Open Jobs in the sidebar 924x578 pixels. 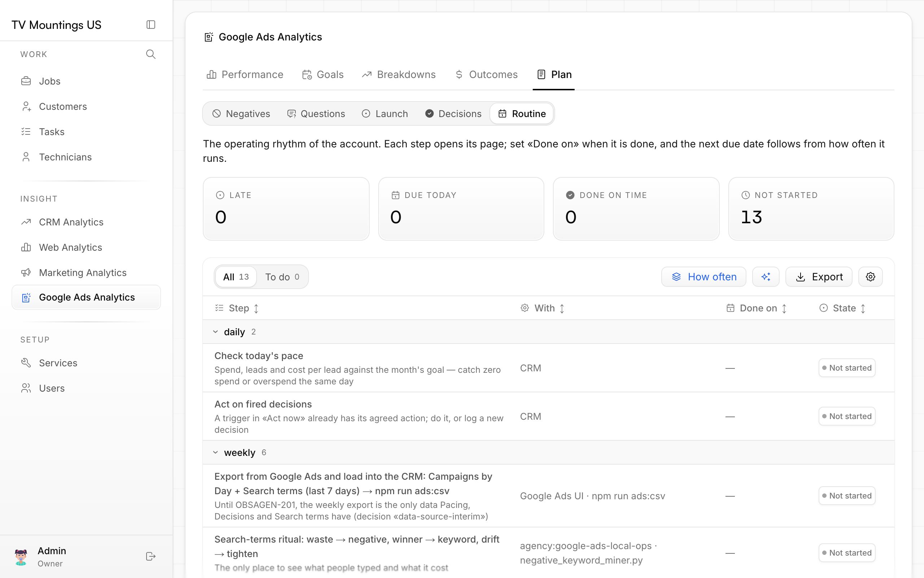86,81
